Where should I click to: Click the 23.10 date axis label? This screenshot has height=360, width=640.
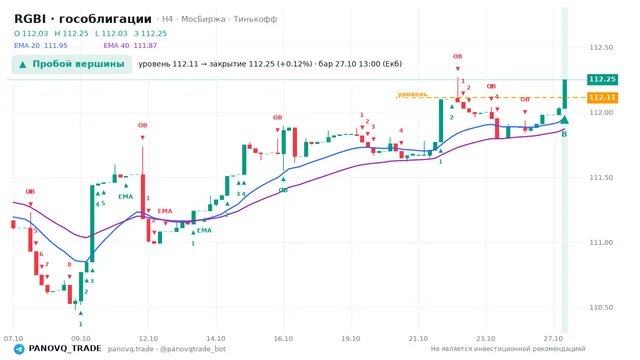pos(486,339)
